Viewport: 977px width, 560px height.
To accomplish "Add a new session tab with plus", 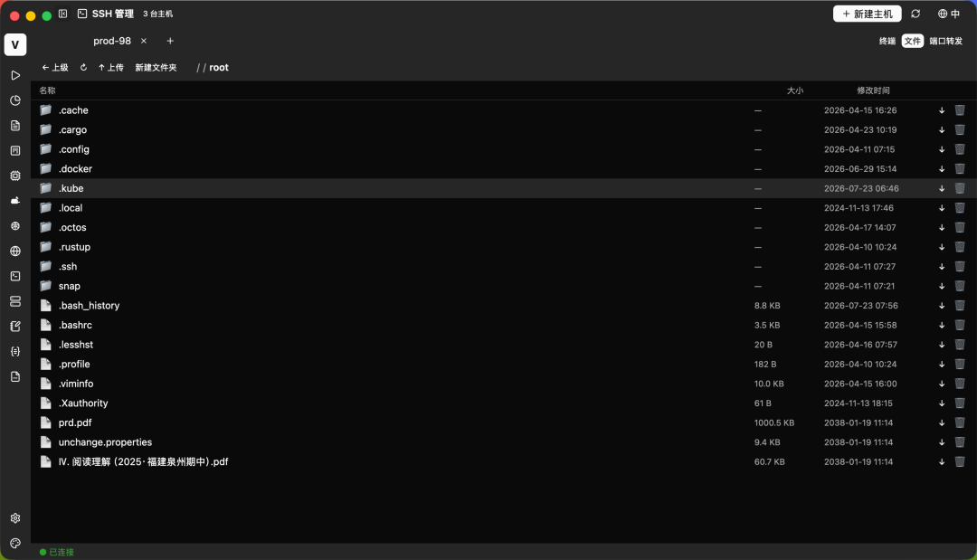I will (x=170, y=41).
